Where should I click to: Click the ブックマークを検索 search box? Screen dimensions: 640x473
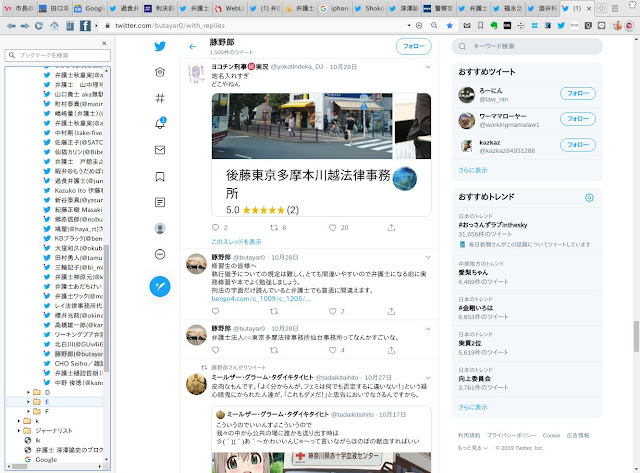tap(58, 55)
